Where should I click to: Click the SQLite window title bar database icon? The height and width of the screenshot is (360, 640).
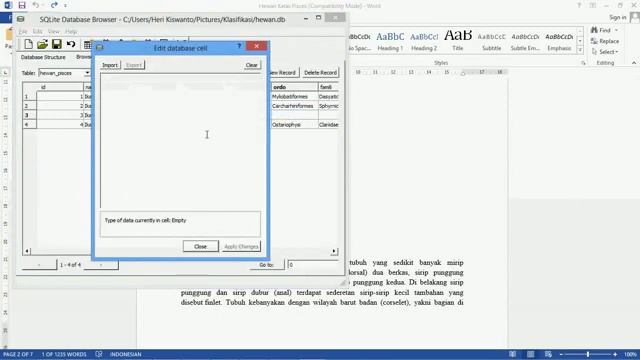[x=21, y=19]
